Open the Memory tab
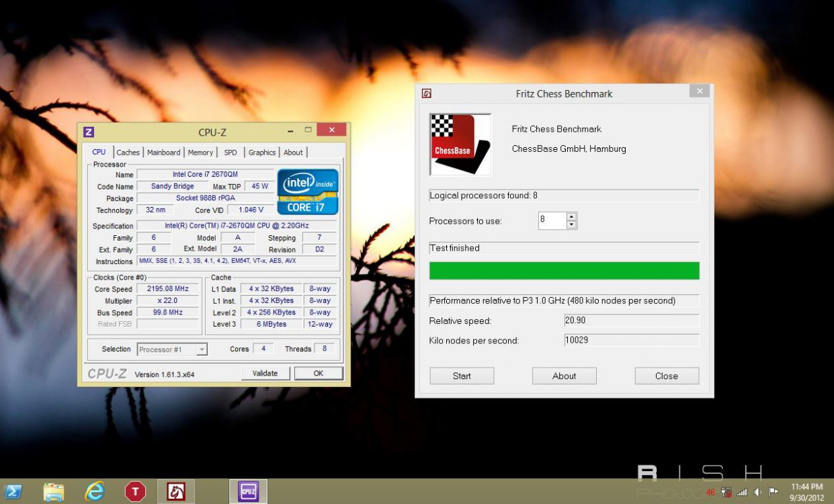The image size is (834, 504). click(200, 153)
